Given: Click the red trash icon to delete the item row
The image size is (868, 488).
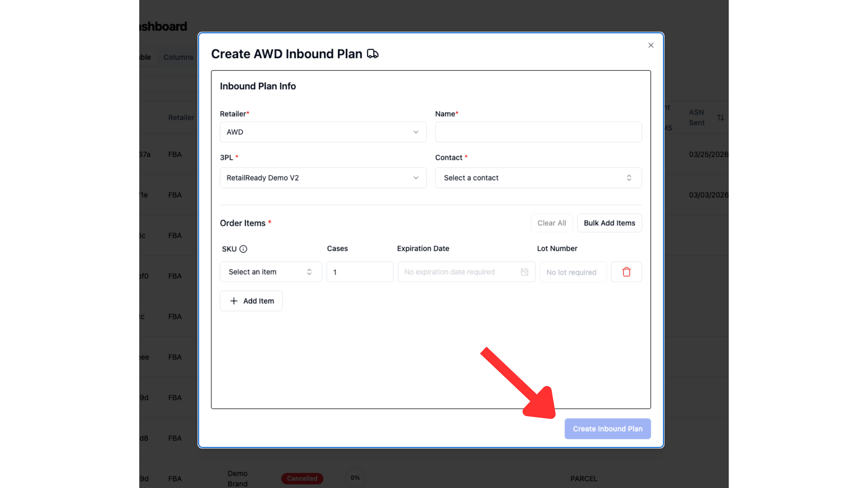Looking at the screenshot, I should pyautogui.click(x=626, y=272).
